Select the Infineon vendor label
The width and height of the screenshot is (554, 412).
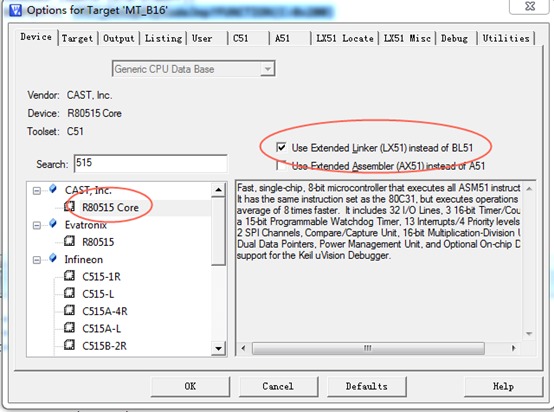[83, 259]
